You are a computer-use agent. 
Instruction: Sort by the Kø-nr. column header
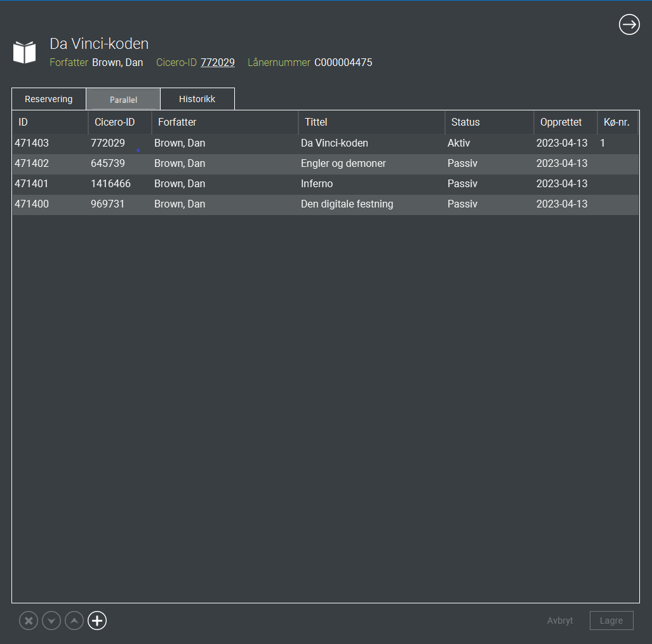(618, 122)
